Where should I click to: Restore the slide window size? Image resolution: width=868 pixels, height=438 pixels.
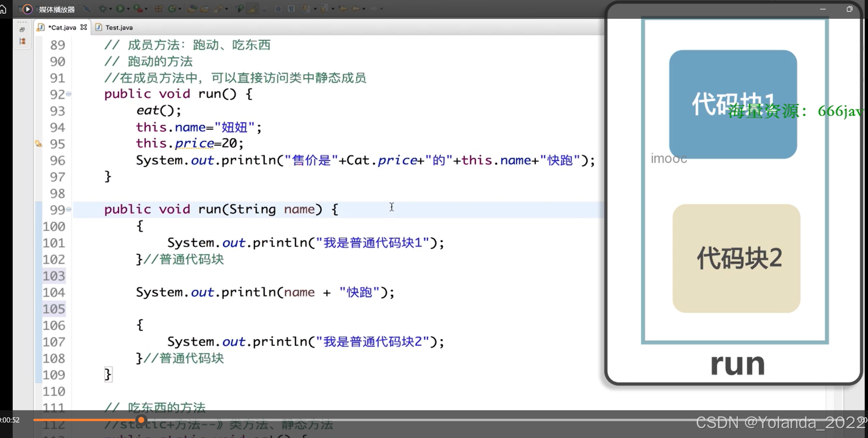point(849,9)
